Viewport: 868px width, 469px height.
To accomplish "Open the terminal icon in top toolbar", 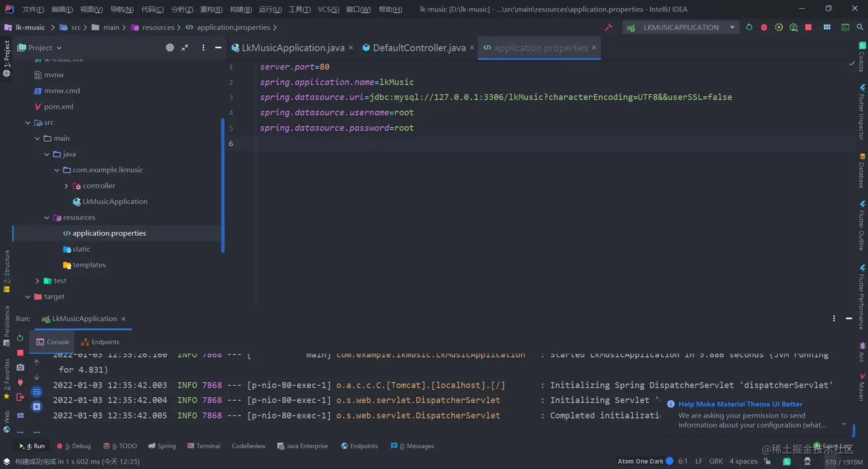I will (845, 27).
